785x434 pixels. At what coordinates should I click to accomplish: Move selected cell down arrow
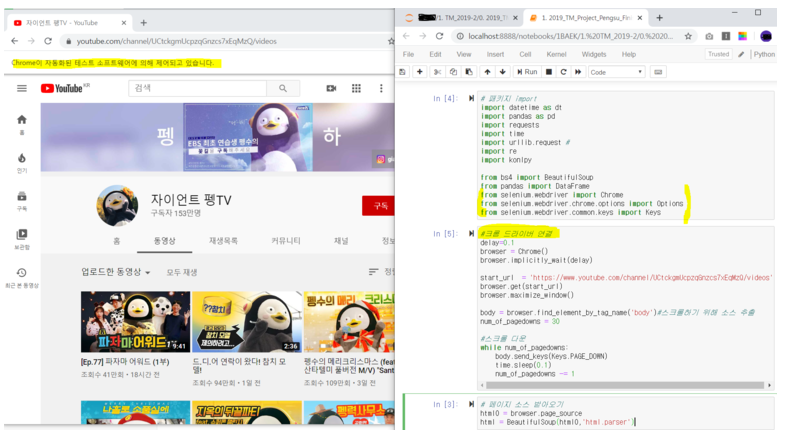(x=503, y=72)
